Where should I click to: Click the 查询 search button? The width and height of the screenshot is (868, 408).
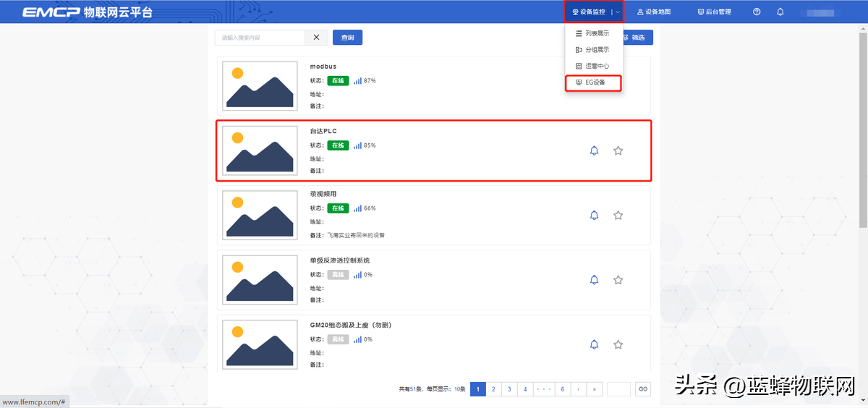(x=348, y=38)
